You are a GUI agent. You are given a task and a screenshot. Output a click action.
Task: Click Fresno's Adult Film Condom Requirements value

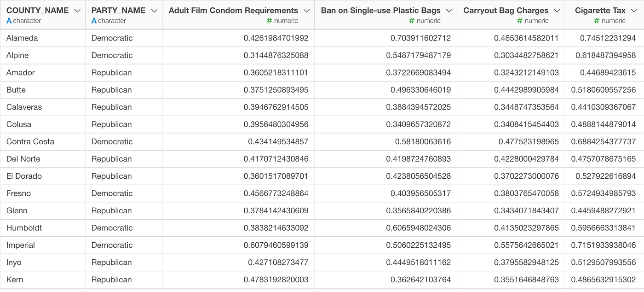pyautogui.click(x=276, y=193)
